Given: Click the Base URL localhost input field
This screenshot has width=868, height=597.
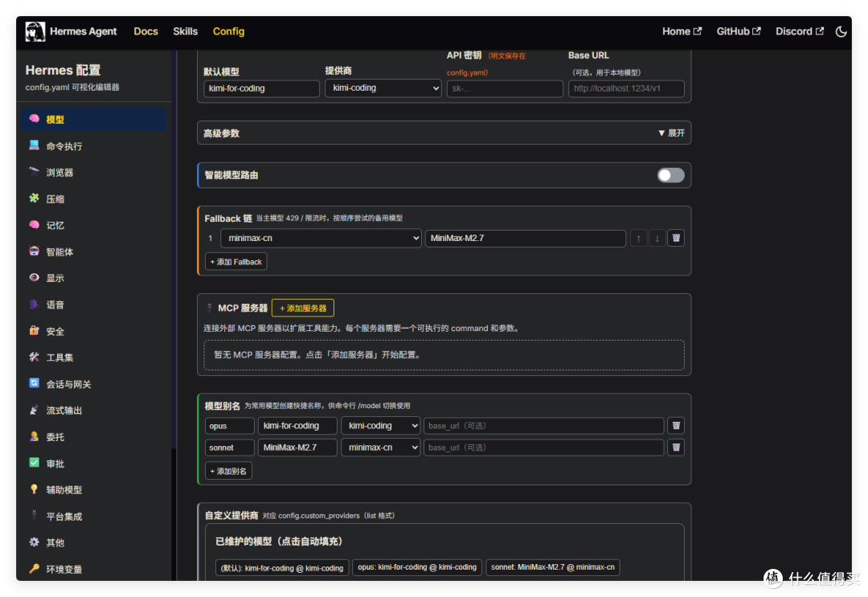Looking at the screenshot, I should [x=626, y=88].
